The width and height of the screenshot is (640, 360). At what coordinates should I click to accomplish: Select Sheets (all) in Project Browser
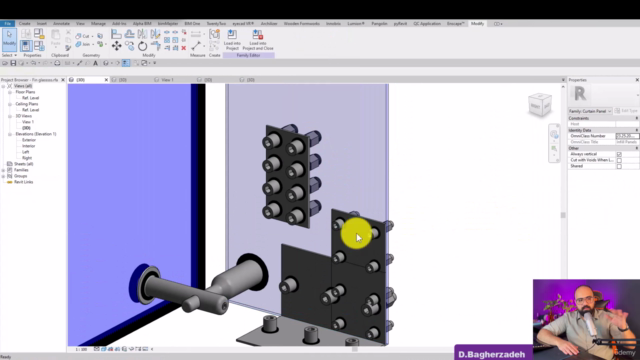23,164
